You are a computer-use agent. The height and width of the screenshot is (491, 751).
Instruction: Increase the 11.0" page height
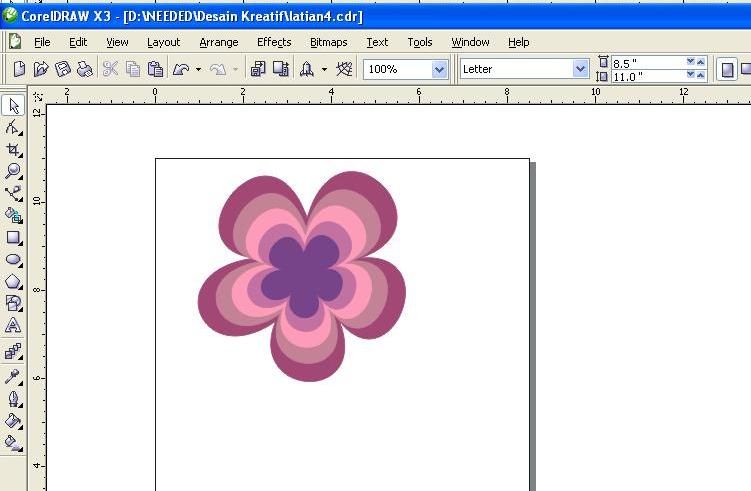(701, 75)
